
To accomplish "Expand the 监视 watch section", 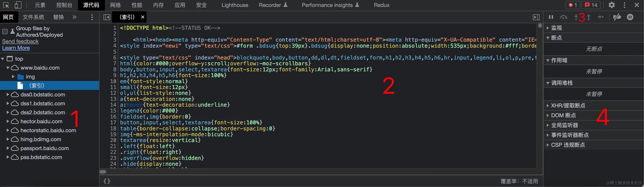I will (x=594, y=28).
